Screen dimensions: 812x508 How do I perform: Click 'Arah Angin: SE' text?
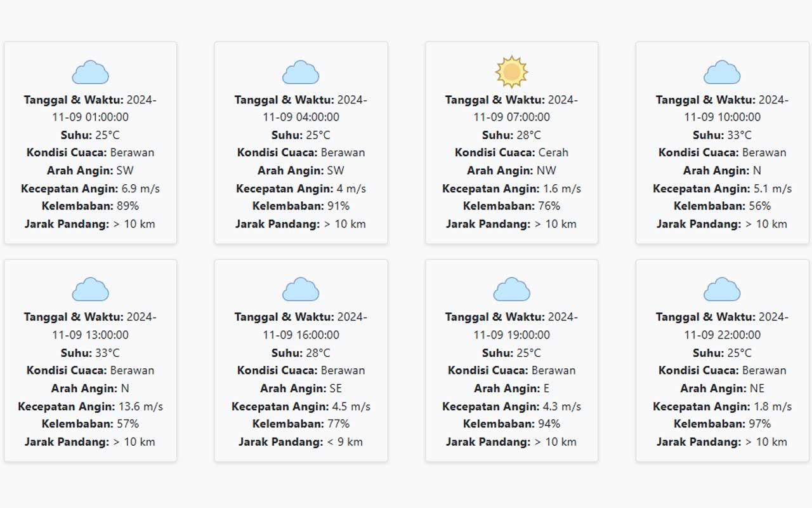tap(301, 388)
